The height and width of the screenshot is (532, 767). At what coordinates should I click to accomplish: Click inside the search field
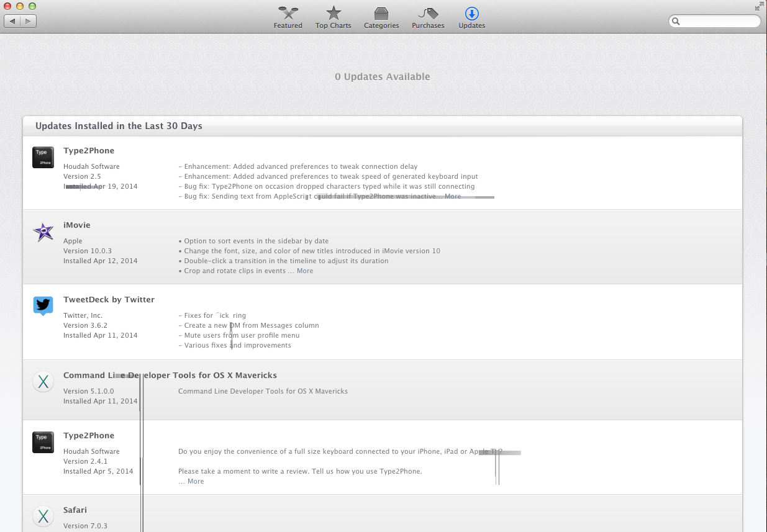click(714, 21)
